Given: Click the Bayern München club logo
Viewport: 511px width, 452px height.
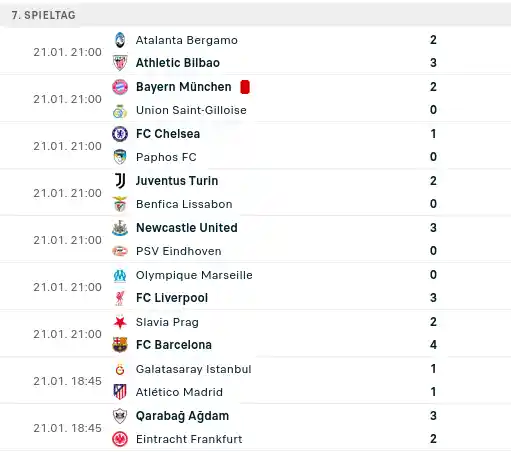Looking at the screenshot, I should tap(120, 87).
